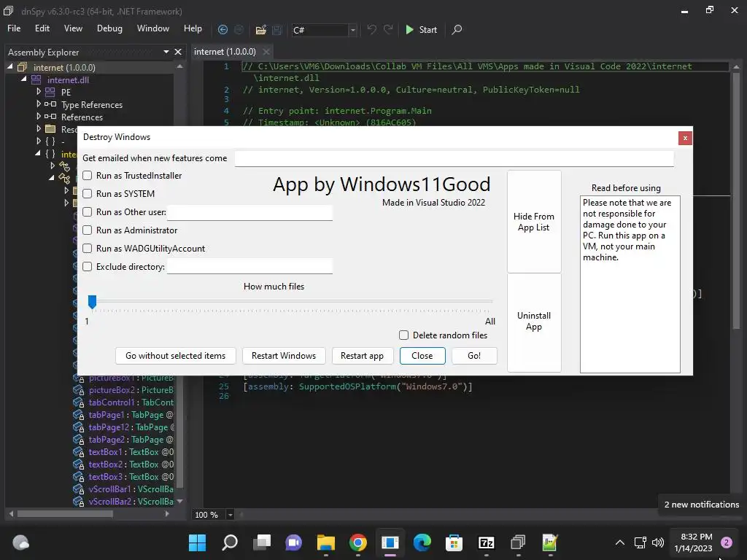
Task: Expand the References tree node
Action: click(39, 116)
